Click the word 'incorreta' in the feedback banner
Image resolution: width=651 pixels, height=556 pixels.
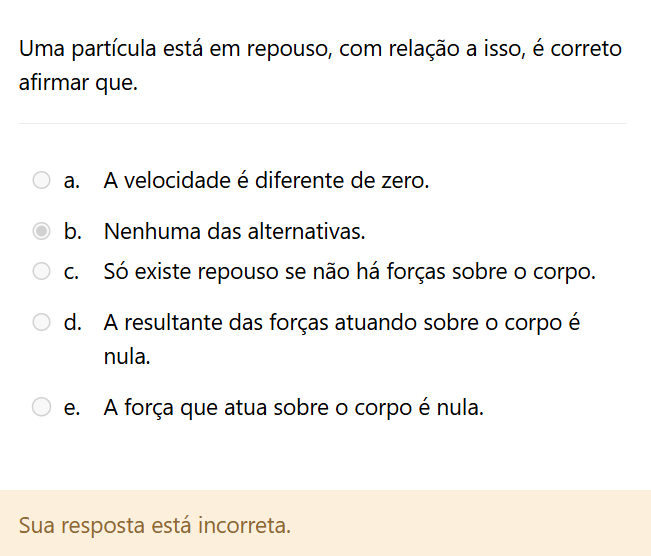tap(249, 524)
